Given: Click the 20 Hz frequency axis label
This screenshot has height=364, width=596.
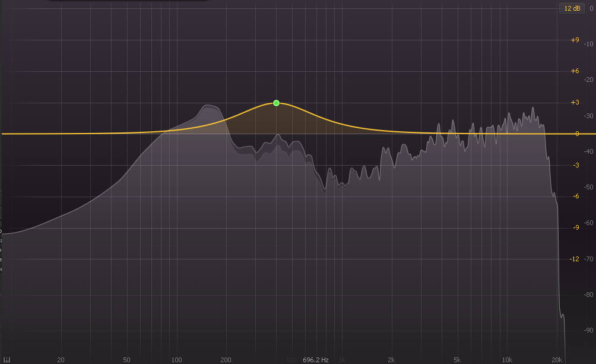Looking at the screenshot, I should pos(61,360).
